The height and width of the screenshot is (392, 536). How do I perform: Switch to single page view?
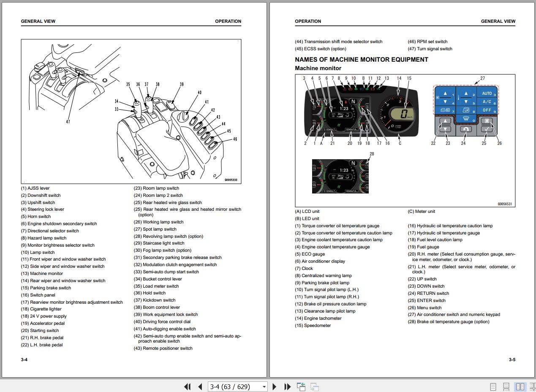click(x=493, y=387)
